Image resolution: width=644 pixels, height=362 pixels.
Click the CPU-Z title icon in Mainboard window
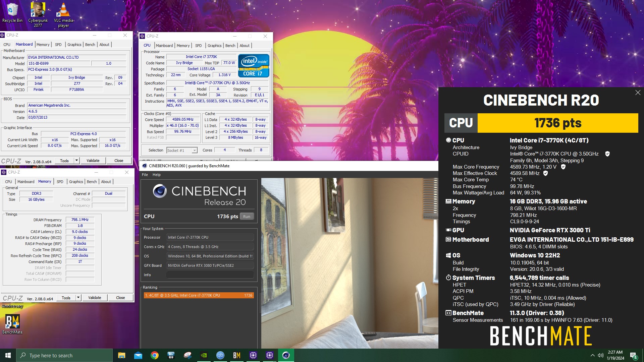pos(3,35)
